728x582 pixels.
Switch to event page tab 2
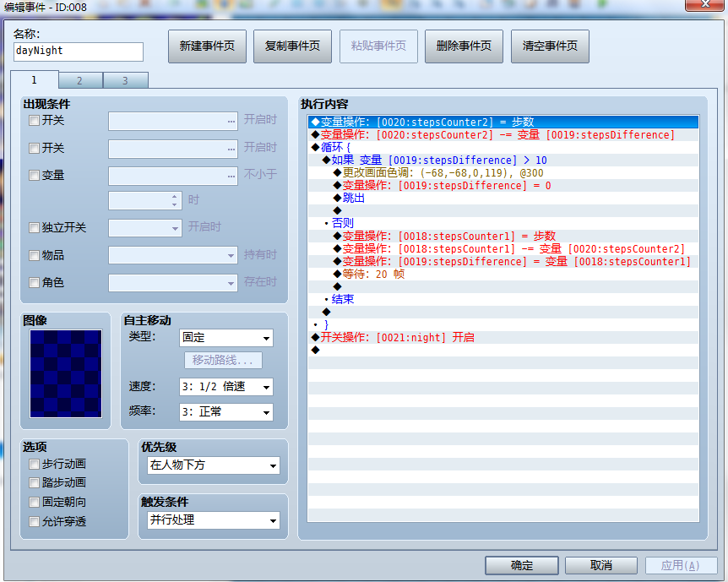[80, 80]
